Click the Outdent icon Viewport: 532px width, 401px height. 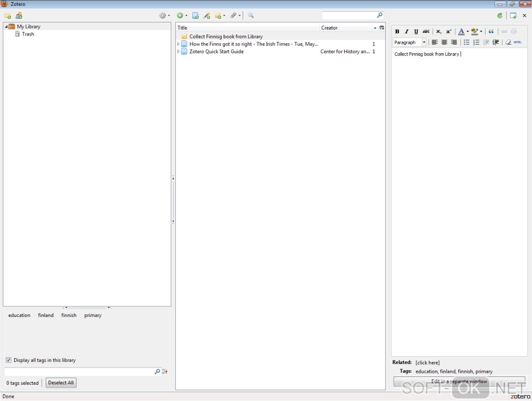coord(486,42)
